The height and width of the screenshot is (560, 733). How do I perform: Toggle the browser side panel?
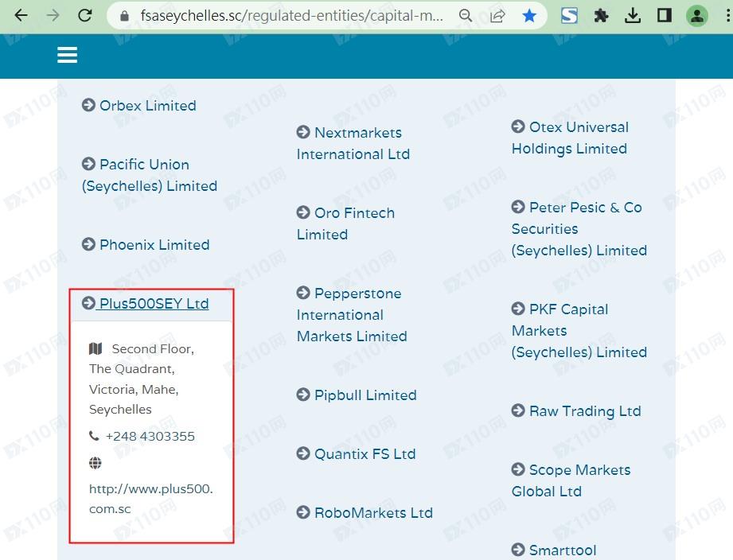[x=665, y=16]
